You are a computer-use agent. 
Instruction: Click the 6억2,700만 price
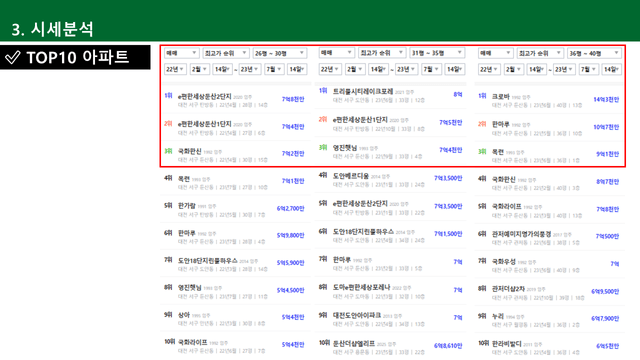pos(291,208)
